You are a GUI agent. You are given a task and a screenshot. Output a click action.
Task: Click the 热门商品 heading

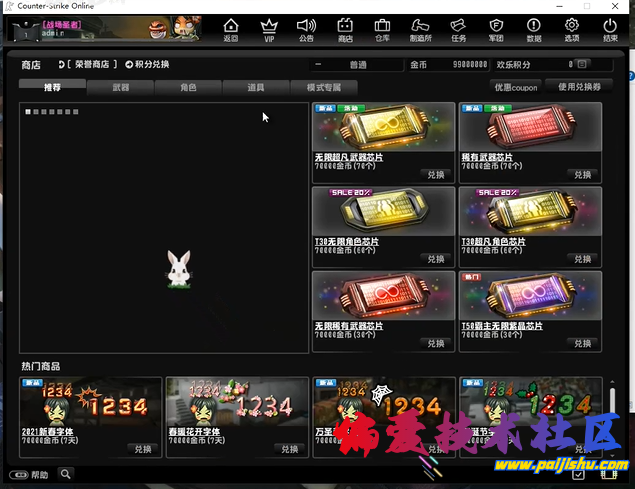(40, 367)
